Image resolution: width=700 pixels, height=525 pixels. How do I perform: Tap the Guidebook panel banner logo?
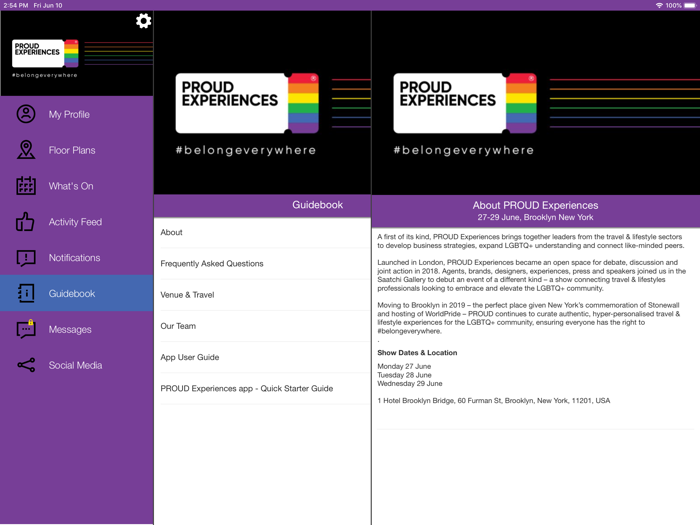tap(247, 104)
